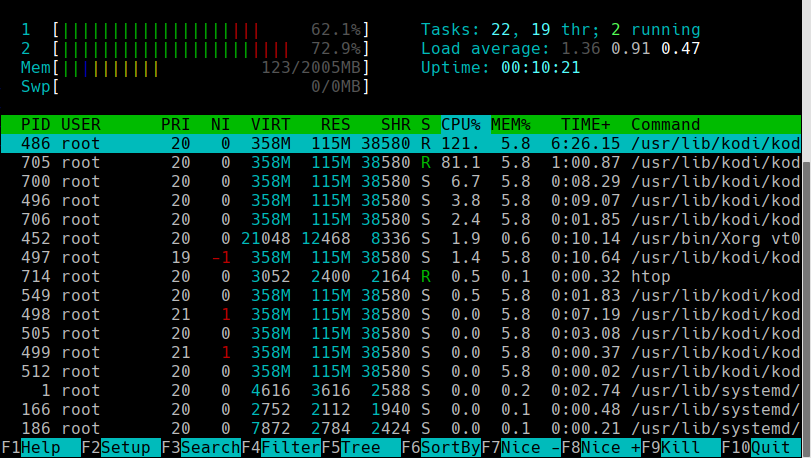
Task: Click the Command column header
Action: 666,125
